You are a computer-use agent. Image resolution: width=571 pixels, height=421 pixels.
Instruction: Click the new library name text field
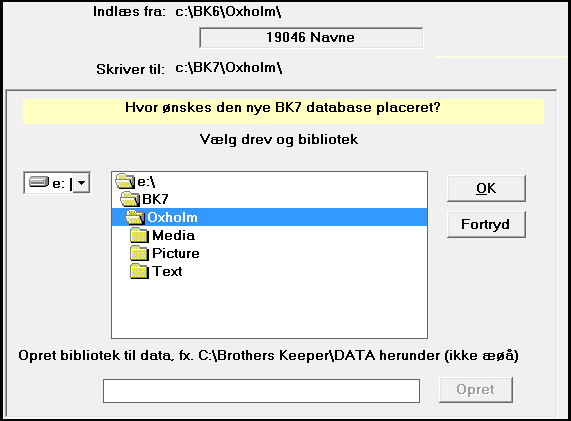(261, 391)
